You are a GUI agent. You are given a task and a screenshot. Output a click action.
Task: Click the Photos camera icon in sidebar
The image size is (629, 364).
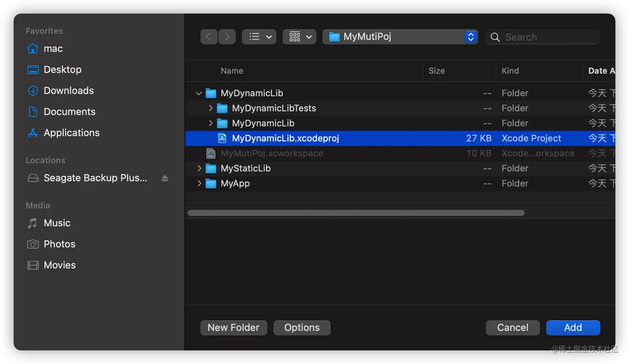point(33,244)
